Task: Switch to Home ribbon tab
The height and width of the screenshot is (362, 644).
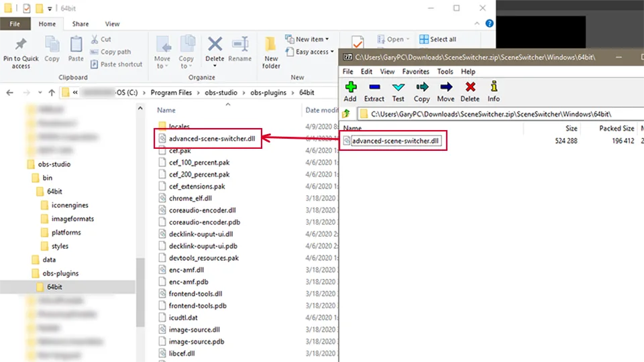Action: (47, 24)
